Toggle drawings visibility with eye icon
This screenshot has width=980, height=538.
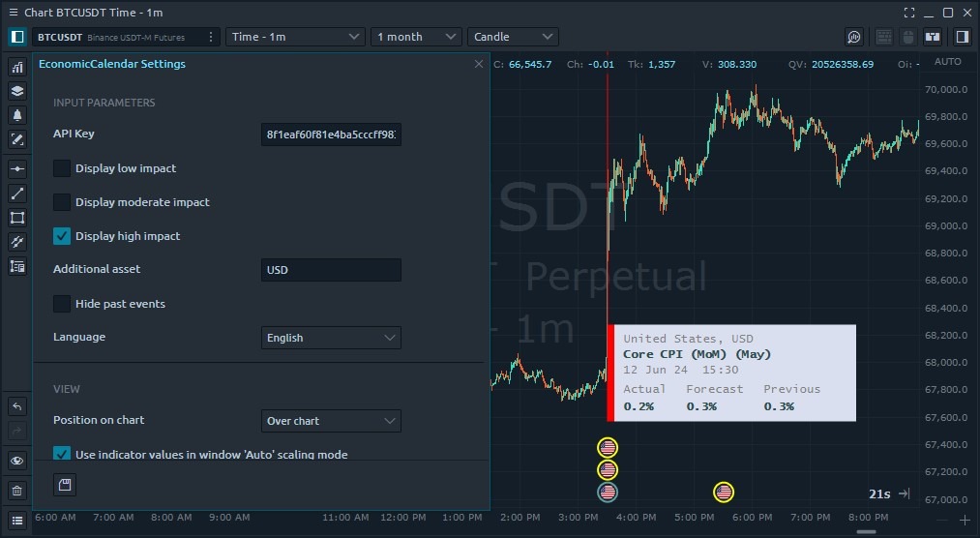tap(17, 462)
